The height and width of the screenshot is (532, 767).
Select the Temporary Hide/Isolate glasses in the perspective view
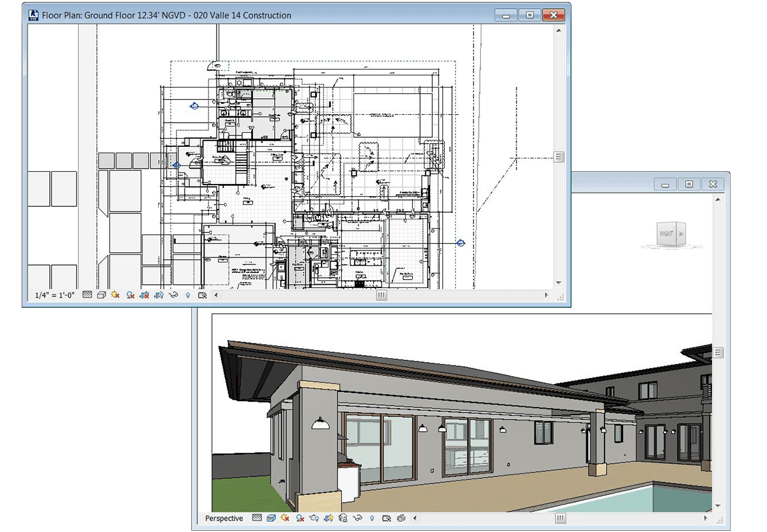tap(359, 519)
